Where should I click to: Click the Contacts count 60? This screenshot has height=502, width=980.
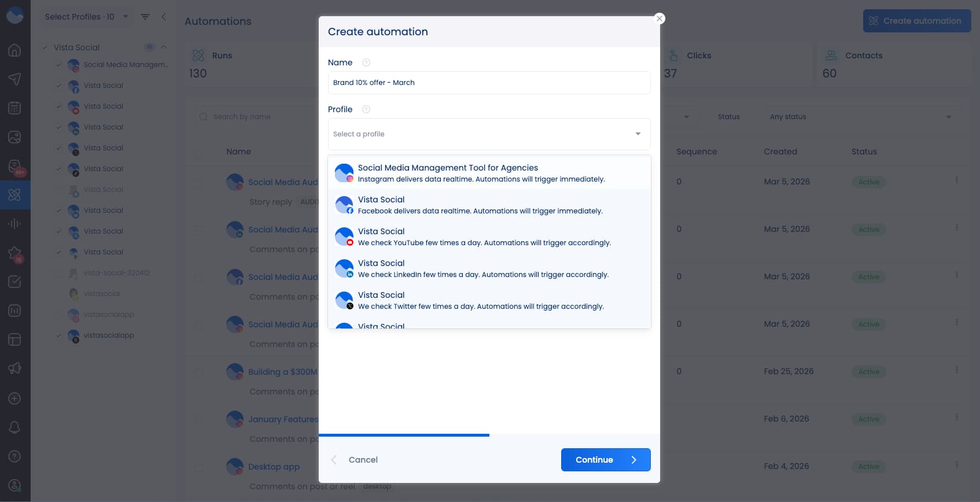(x=829, y=73)
